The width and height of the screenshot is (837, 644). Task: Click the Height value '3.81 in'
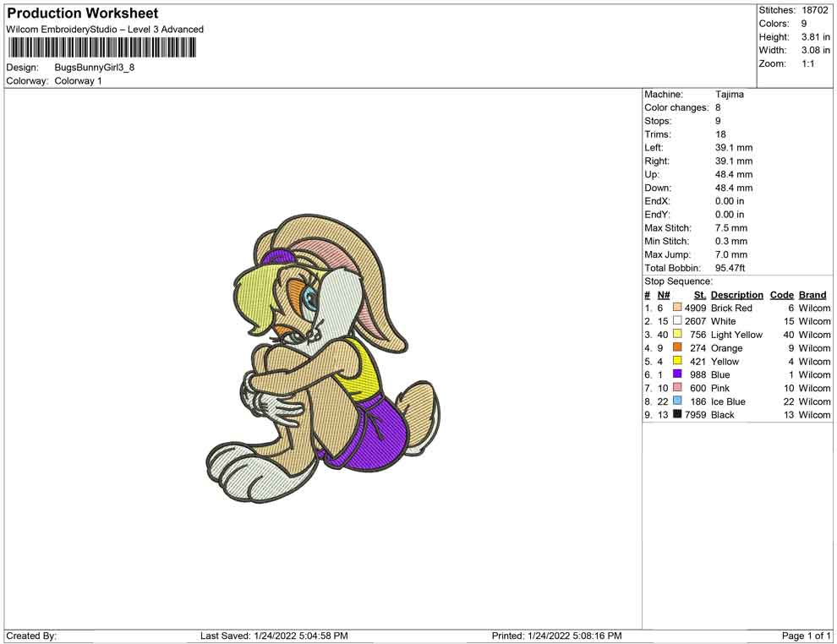point(816,37)
